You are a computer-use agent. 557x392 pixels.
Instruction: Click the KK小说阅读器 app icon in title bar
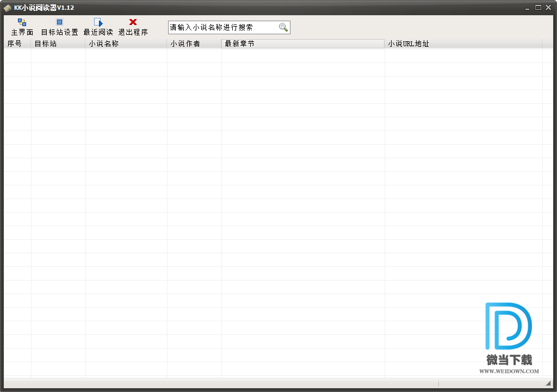click(7, 8)
